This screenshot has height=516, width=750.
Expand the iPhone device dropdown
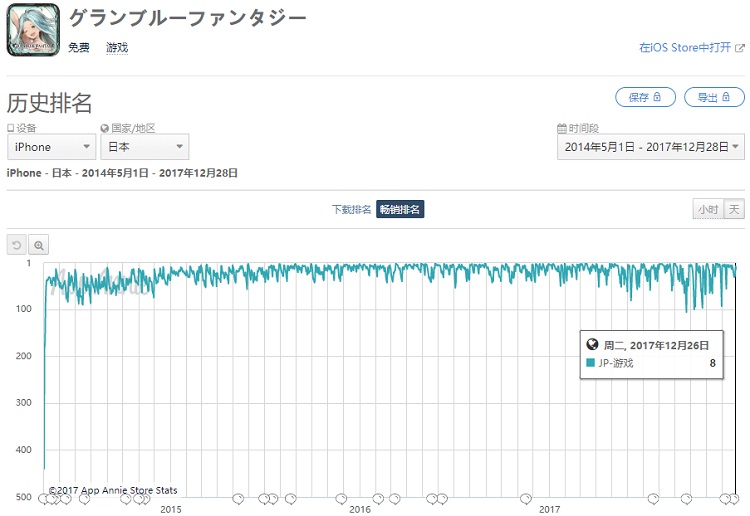(52, 147)
